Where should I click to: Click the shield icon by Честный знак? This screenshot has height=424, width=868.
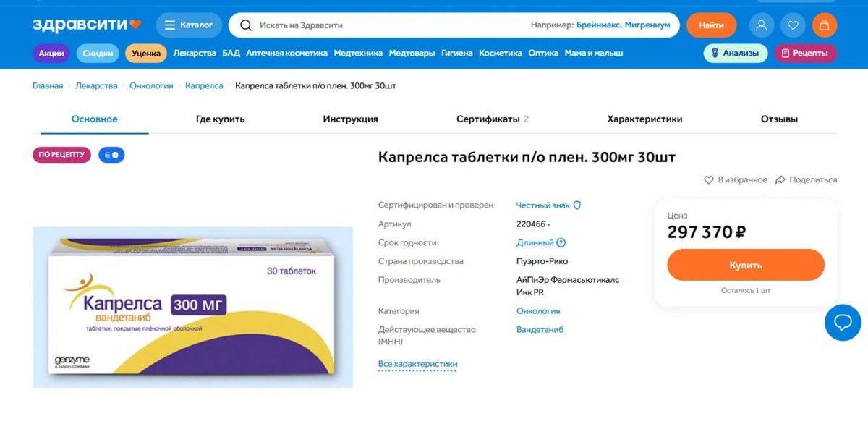(x=577, y=205)
